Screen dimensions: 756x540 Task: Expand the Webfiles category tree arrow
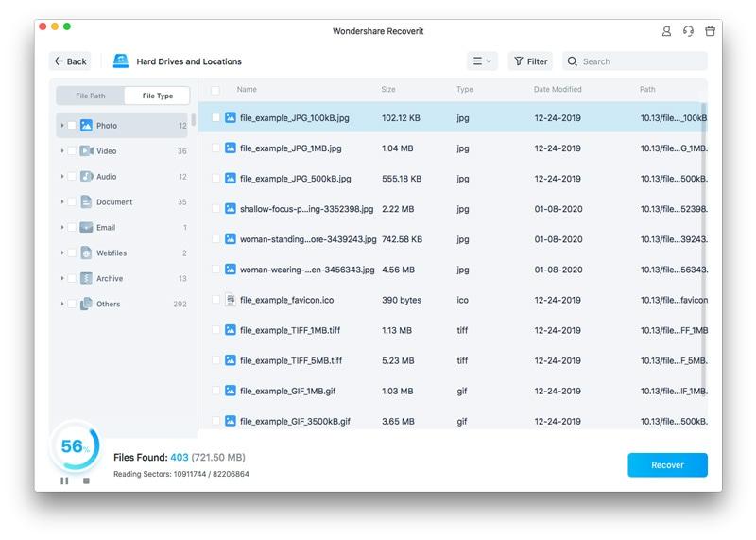62,253
